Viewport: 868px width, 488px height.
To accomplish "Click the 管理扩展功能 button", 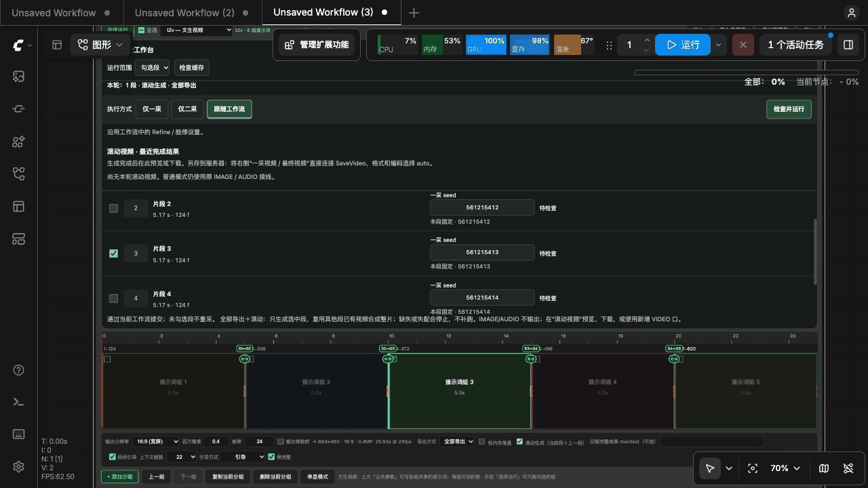I will (316, 45).
